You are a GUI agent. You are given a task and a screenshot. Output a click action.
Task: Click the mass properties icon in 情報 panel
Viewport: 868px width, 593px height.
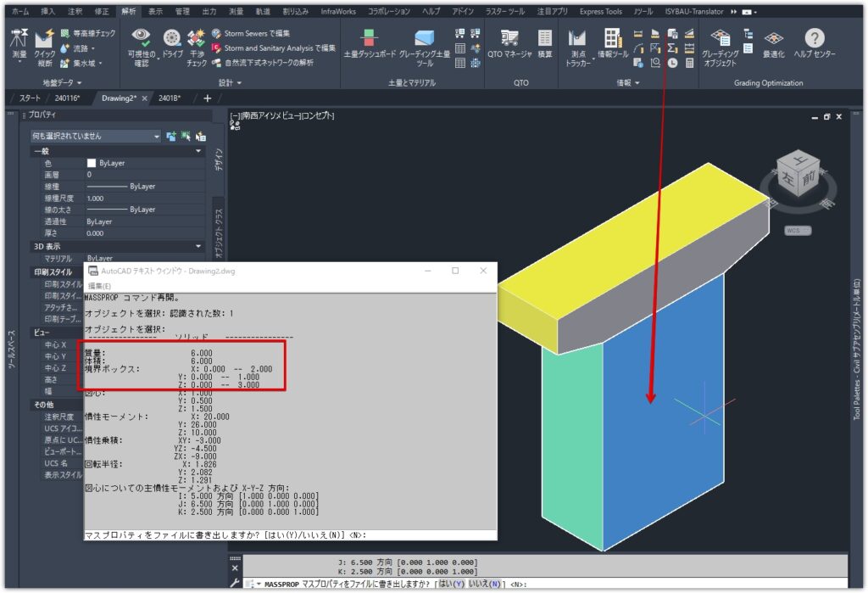672,34
